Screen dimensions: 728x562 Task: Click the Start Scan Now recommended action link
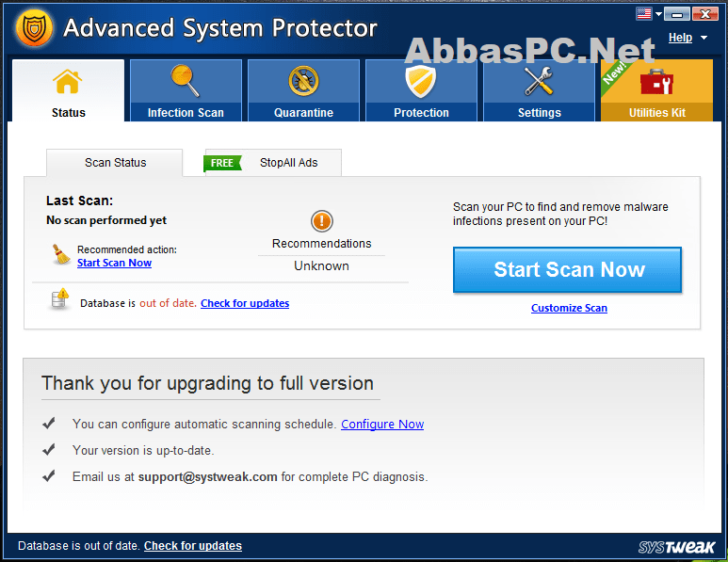114,264
